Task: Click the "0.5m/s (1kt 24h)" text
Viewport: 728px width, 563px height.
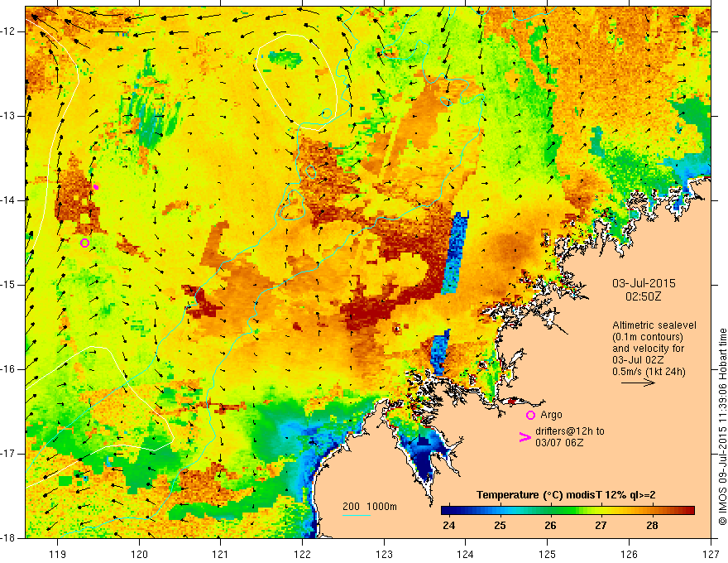Action: click(x=649, y=372)
